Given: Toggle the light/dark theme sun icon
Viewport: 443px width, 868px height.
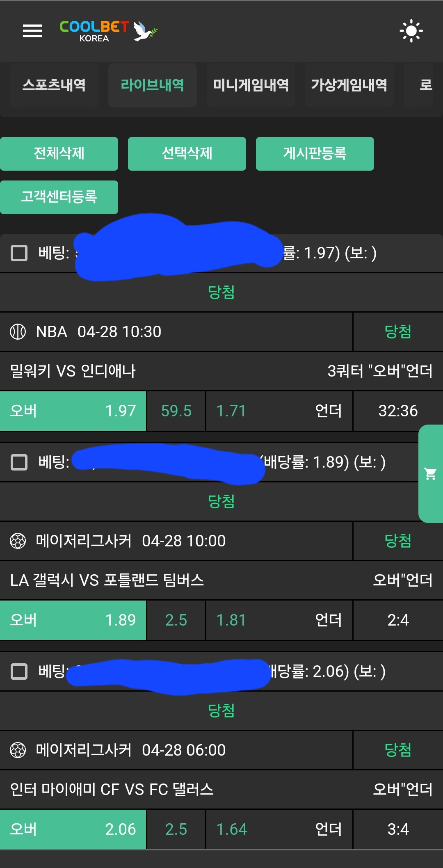Looking at the screenshot, I should (x=411, y=31).
